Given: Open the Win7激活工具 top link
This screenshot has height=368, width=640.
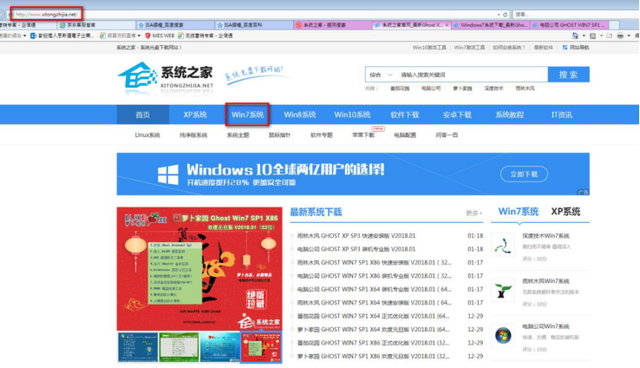Looking at the screenshot, I should [469, 47].
